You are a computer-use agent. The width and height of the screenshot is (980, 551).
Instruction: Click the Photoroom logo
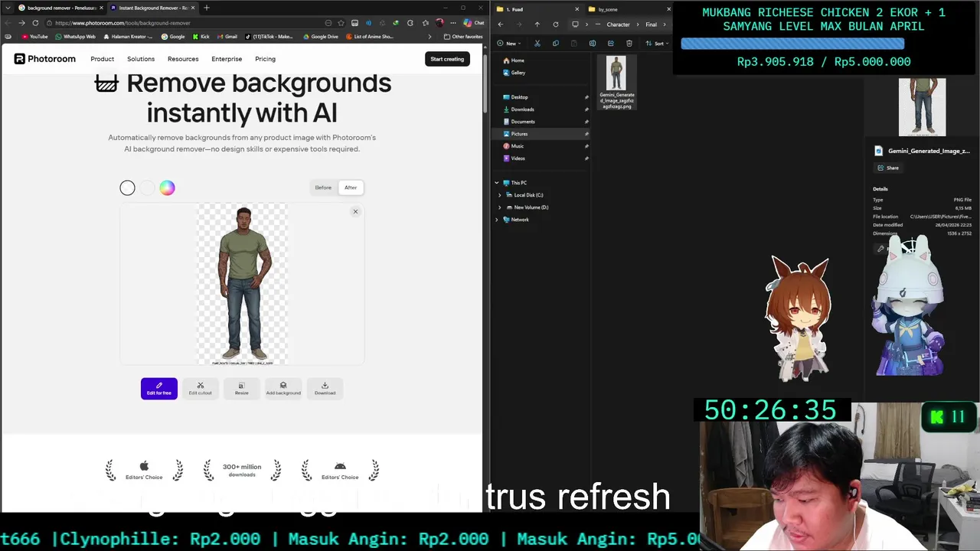pos(45,59)
